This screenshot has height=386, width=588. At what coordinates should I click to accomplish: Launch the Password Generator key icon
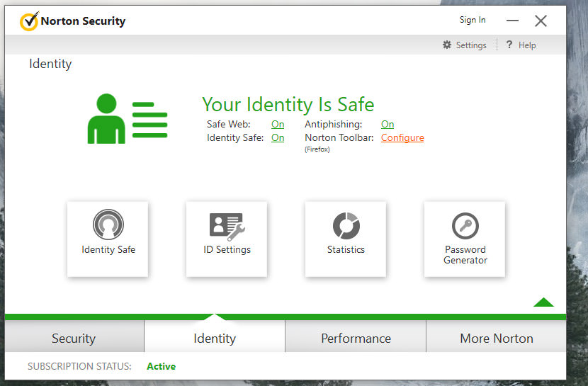pos(465,226)
